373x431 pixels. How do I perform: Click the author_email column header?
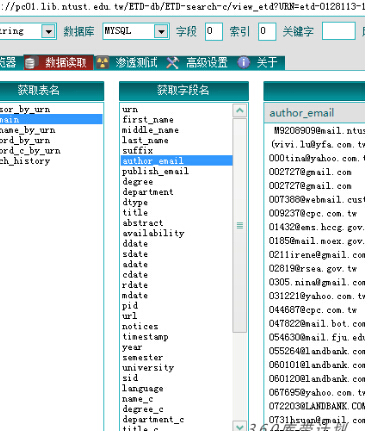click(x=315, y=113)
